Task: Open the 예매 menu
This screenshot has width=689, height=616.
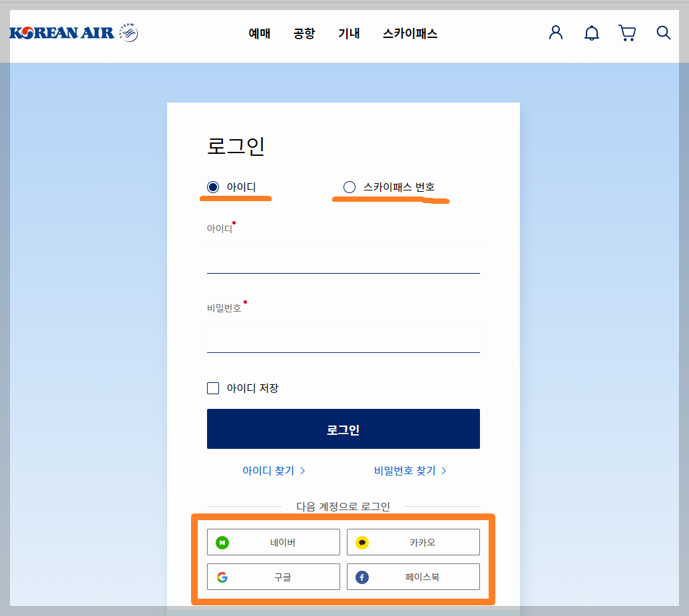Action: 259,33
